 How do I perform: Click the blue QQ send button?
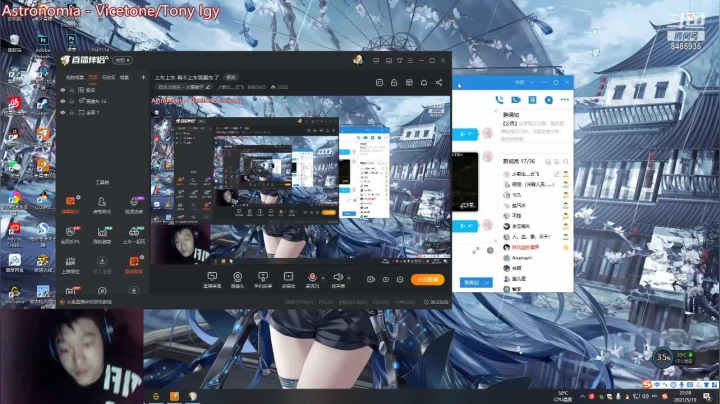[472, 282]
